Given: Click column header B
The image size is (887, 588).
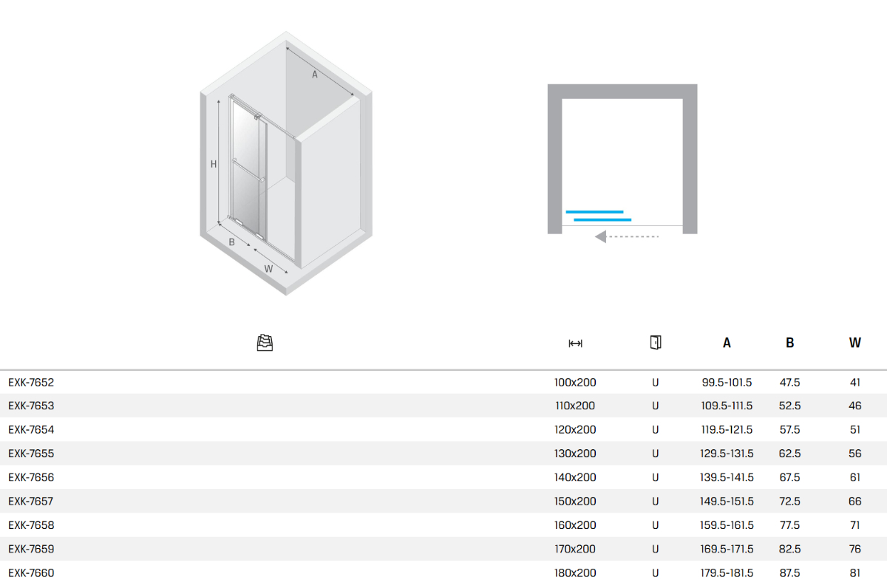Looking at the screenshot, I should point(790,343).
